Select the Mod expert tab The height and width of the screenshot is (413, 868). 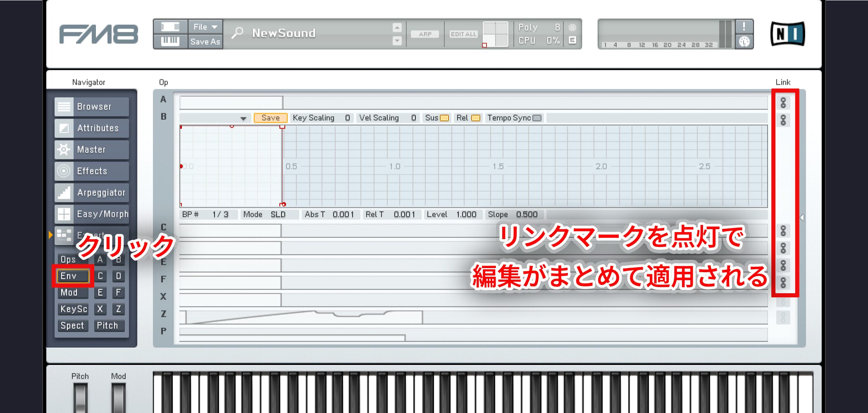point(73,292)
